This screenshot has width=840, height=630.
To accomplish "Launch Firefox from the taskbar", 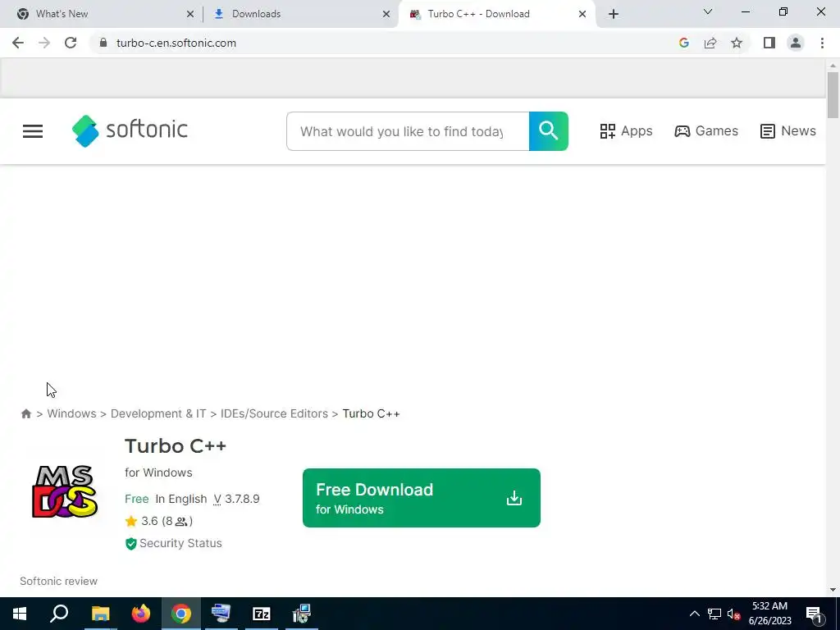I will (141, 614).
